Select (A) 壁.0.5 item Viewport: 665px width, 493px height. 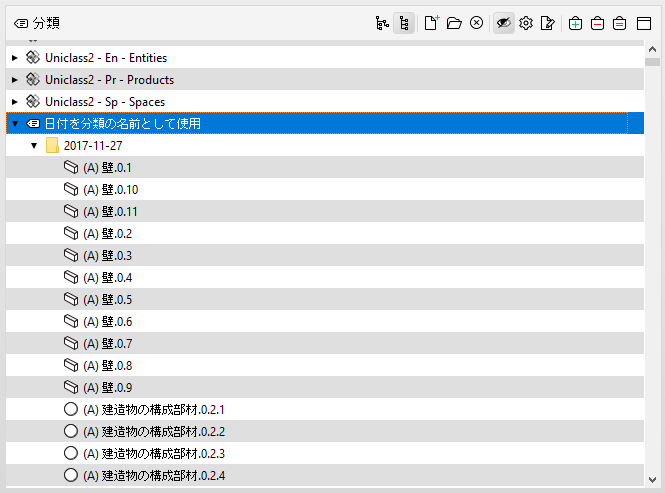tap(325, 300)
